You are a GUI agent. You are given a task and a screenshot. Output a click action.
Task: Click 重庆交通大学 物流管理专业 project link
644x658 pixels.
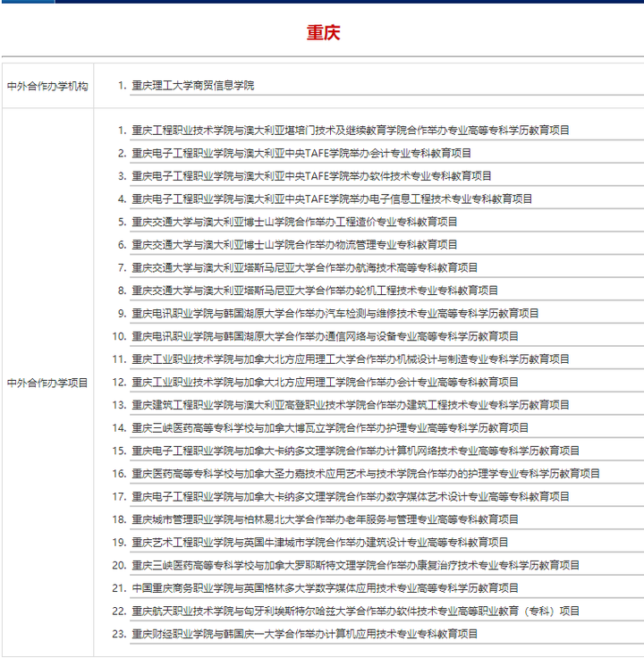[x=294, y=244]
